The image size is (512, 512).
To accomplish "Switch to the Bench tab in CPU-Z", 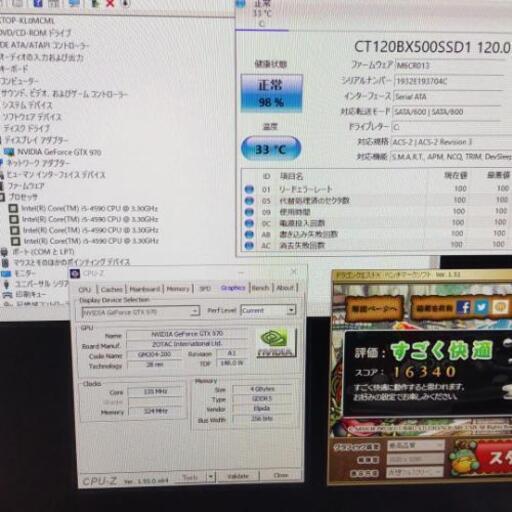I will pyautogui.click(x=261, y=288).
